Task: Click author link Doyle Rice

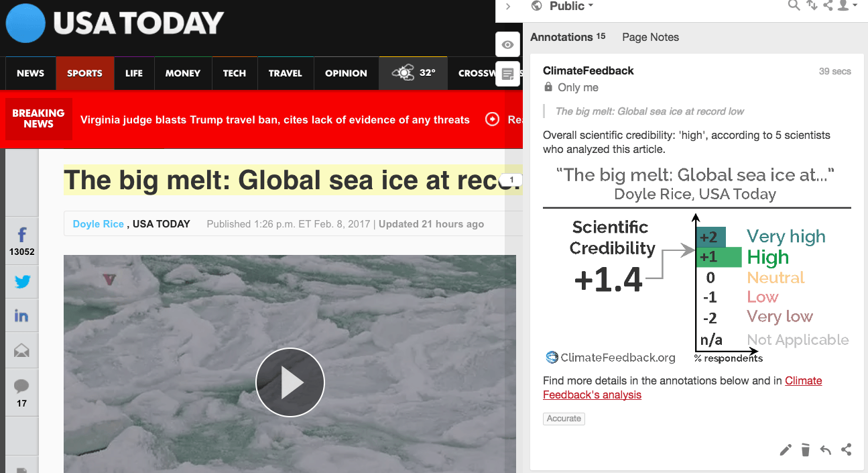Action: tap(98, 224)
